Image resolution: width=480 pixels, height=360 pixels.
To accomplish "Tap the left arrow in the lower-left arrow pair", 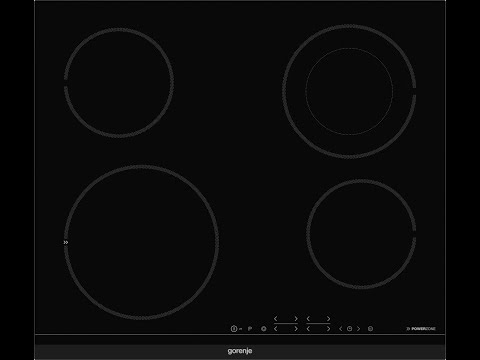I will click(276, 329).
